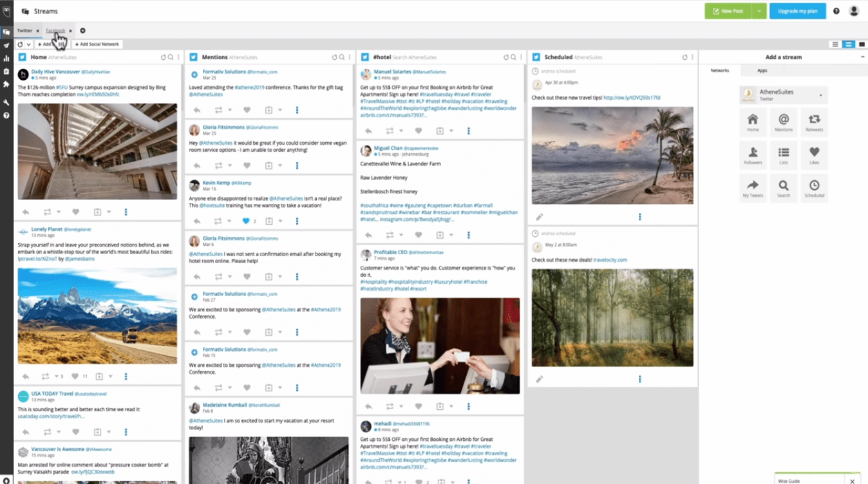Choose the Likes stream icon
The width and height of the screenshot is (868, 484).
(814, 154)
